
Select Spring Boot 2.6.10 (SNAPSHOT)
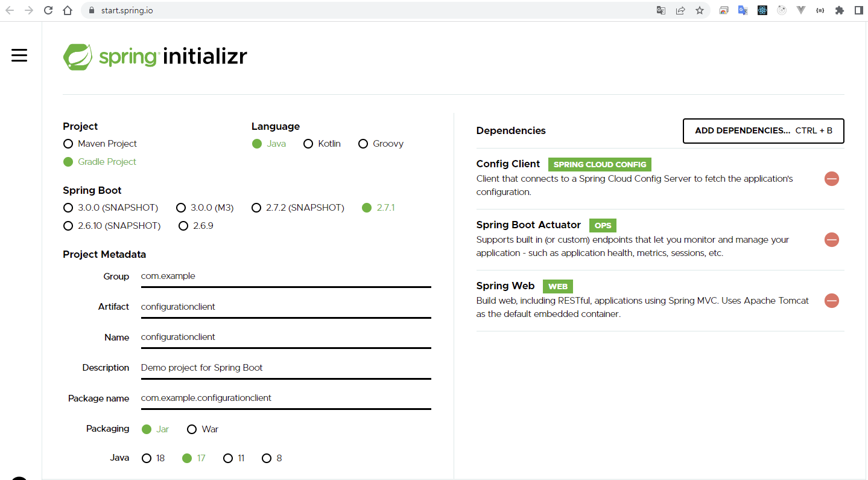click(x=112, y=226)
